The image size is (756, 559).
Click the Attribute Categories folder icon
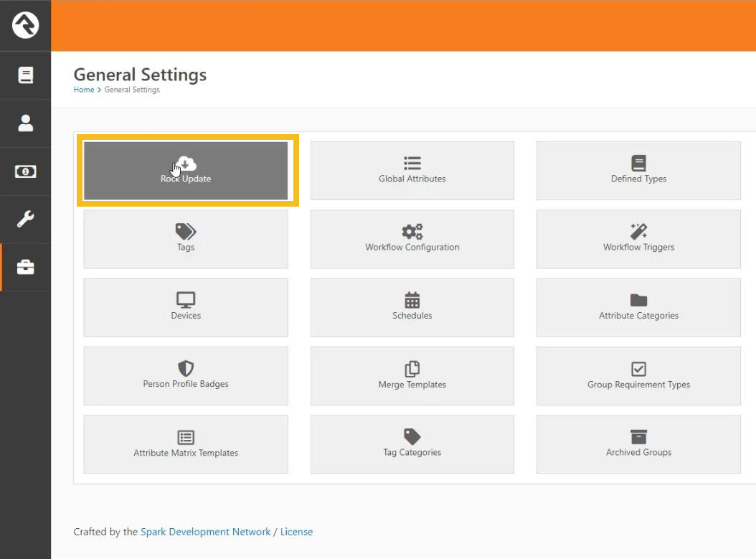[x=638, y=300]
